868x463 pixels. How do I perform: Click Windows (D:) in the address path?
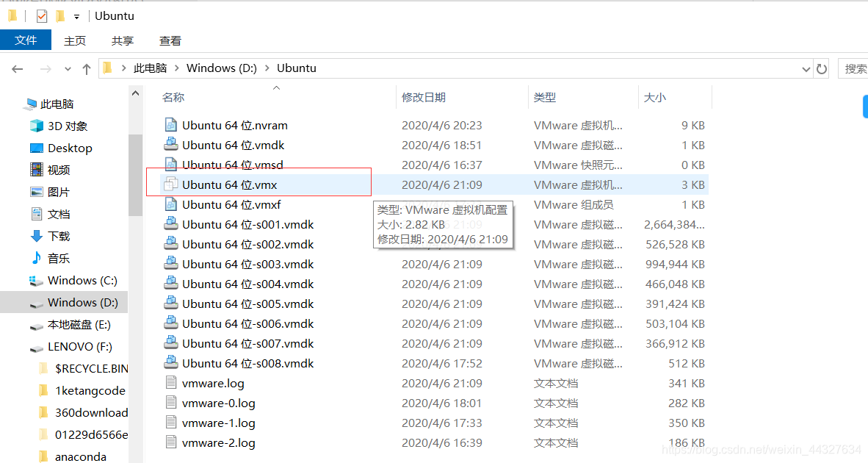222,68
